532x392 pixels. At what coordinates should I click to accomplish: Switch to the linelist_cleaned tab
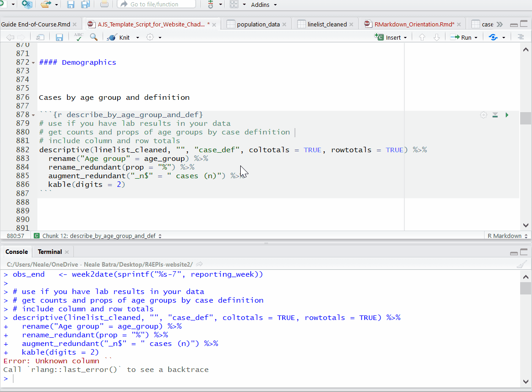click(327, 25)
